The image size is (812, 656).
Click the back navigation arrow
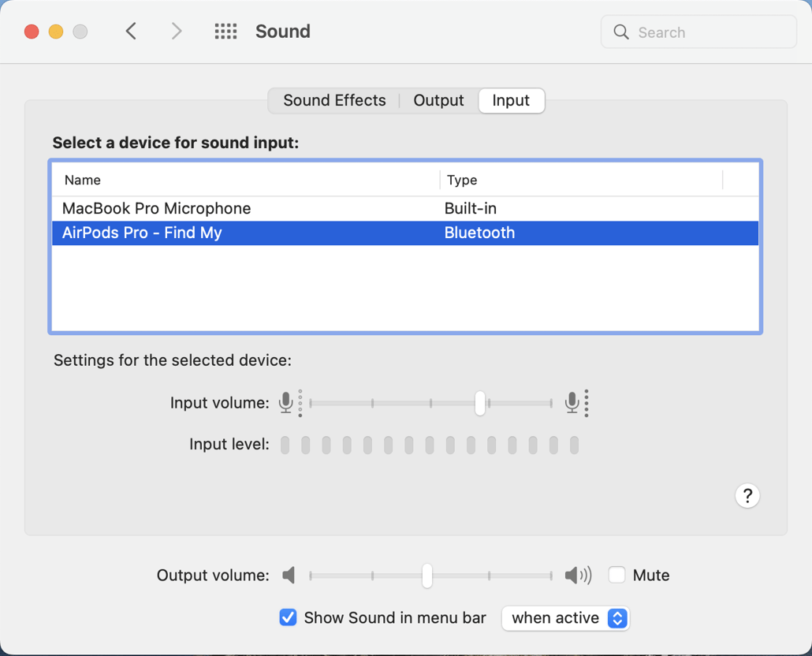click(x=131, y=32)
